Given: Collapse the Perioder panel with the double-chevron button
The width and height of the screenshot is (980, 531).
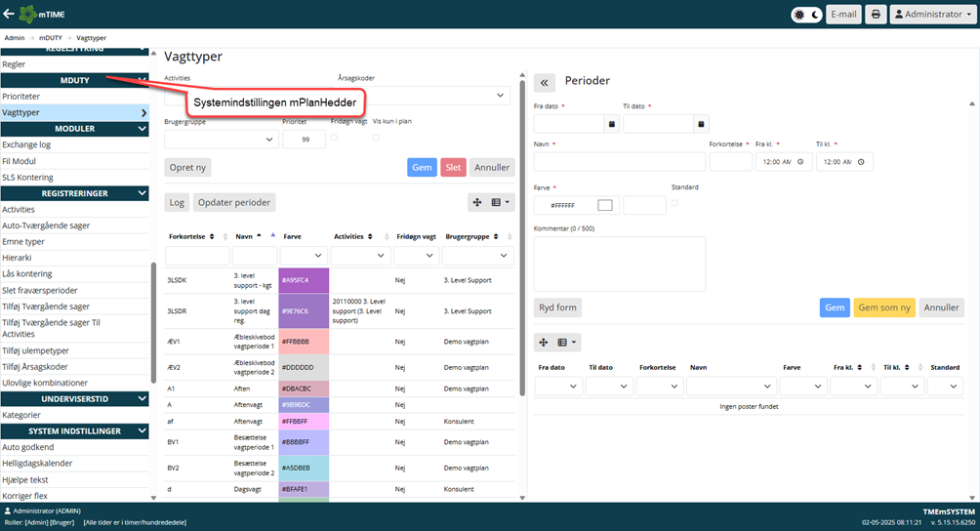Looking at the screenshot, I should (544, 83).
